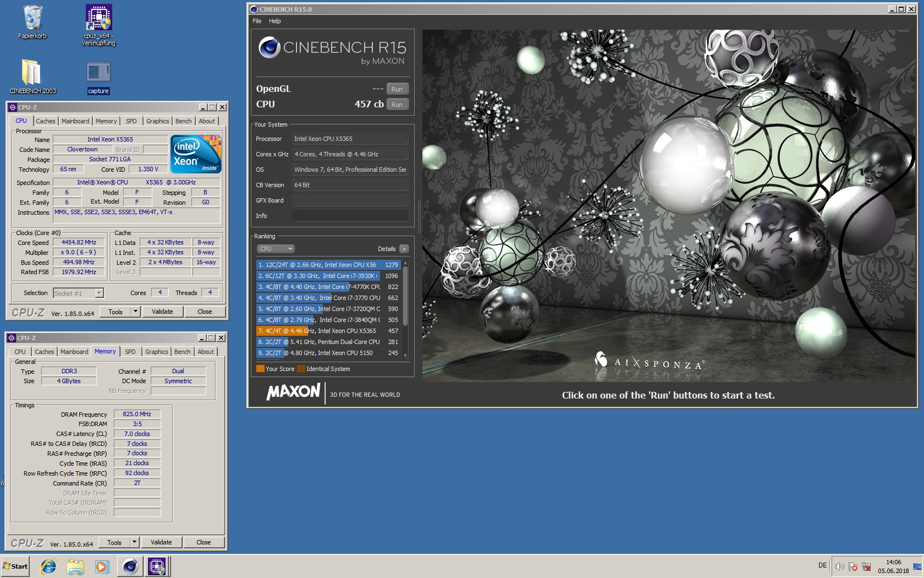Run the CPU benchmark
Screen dimensions: 924x578
click(x=397, y=105)
